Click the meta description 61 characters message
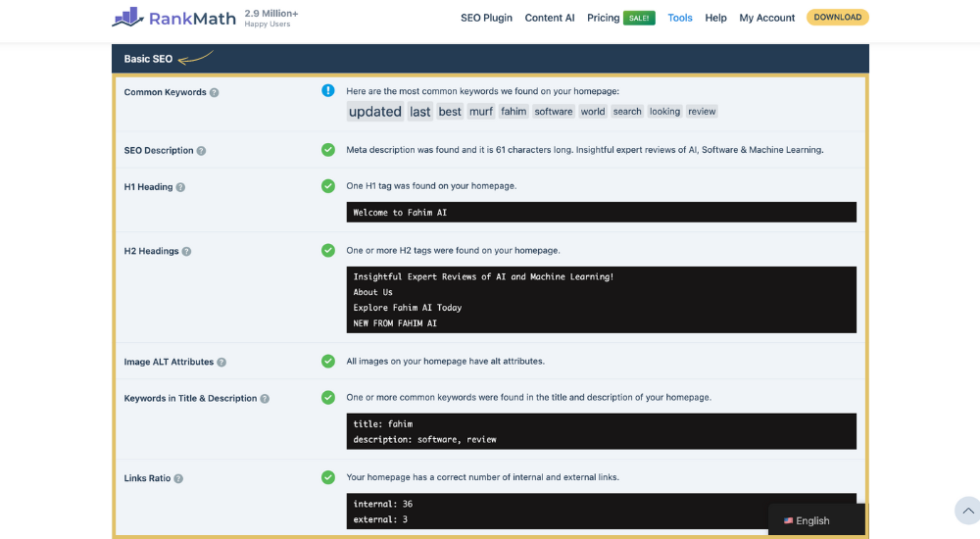This screenshot has height=539, width=980. tap(585, 149)
